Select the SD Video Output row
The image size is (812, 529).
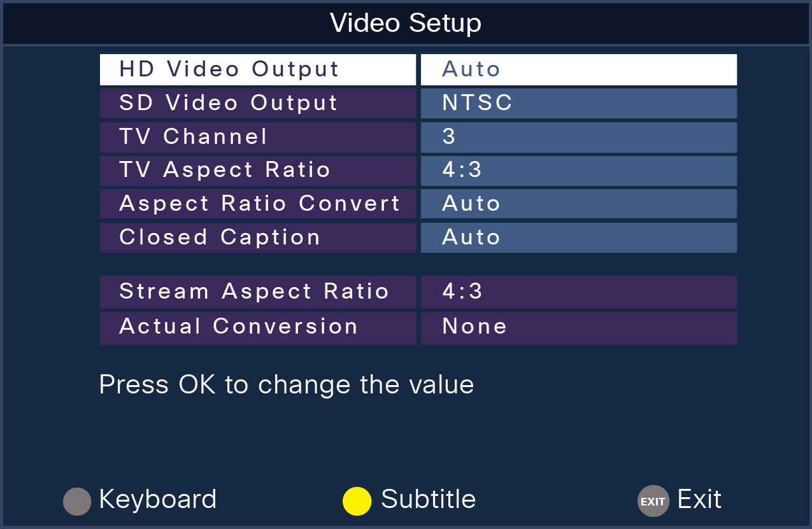pyautogui.click(x=257, y=103)
